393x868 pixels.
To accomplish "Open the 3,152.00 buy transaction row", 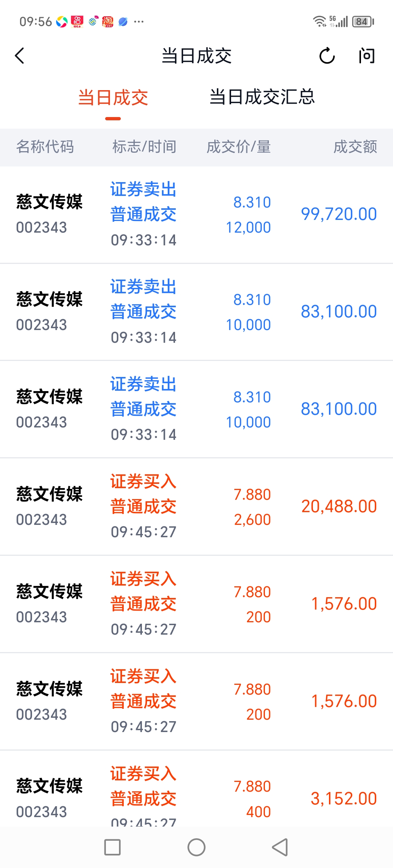I will (x=196, y=792).
